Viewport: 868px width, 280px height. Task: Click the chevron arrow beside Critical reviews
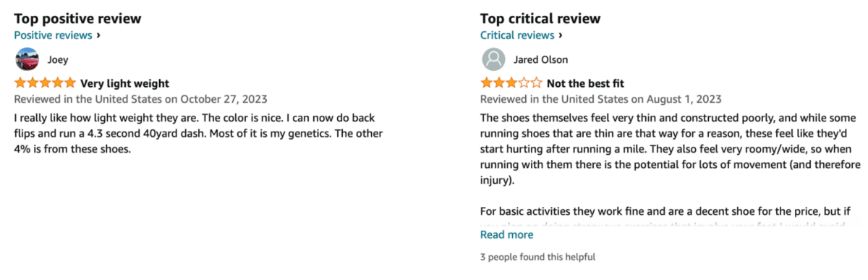click(x=561, y=35)
